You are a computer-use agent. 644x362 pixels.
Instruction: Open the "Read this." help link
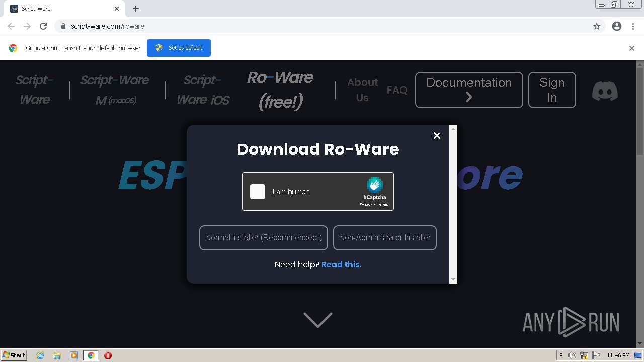tap(342, 265)
